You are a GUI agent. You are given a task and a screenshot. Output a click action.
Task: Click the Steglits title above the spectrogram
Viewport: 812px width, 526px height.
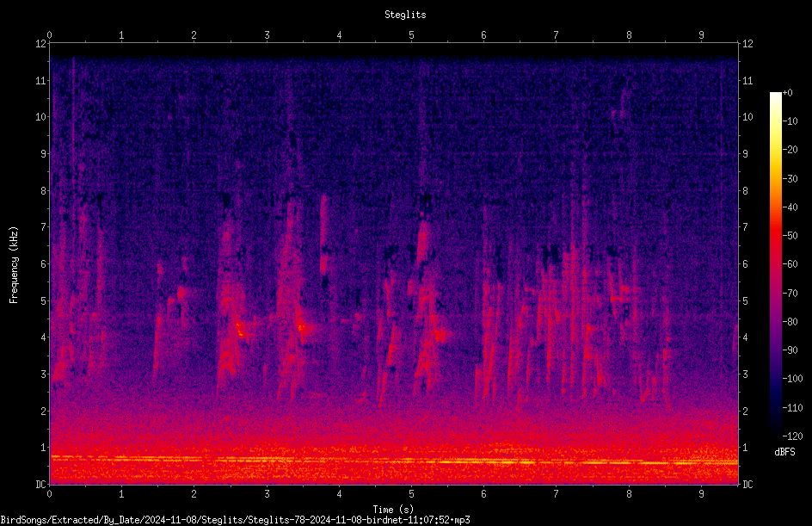pyautogui.click(x=405, y=15)
